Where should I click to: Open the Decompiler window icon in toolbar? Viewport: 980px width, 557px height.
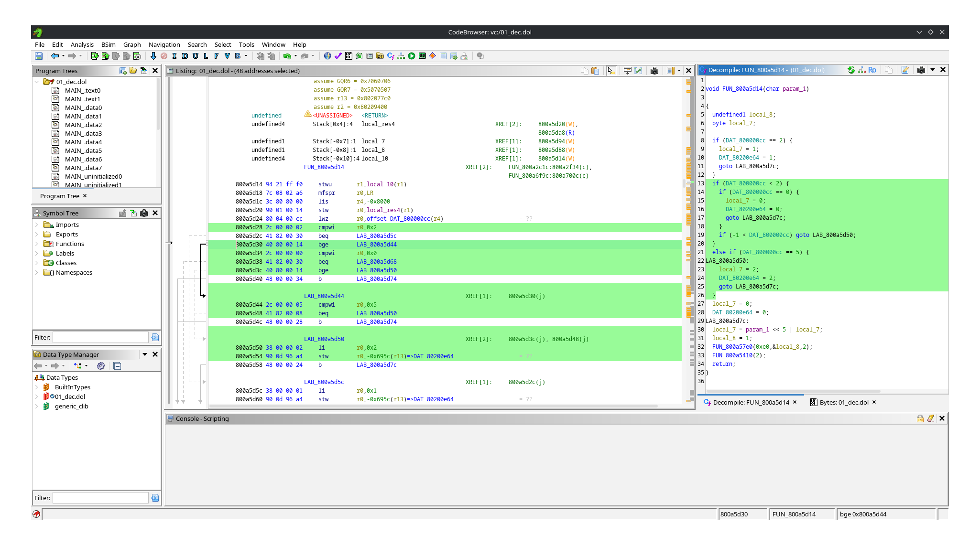point(391,56)
